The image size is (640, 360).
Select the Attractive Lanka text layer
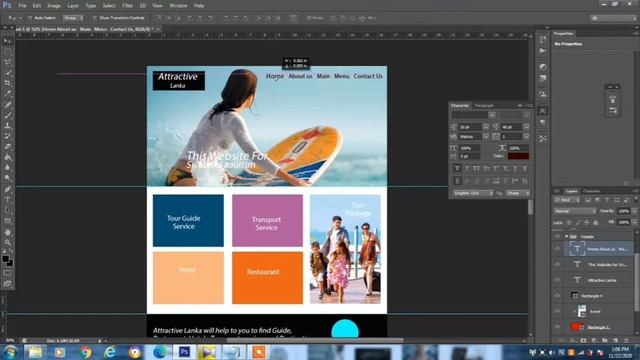point(603,280)
